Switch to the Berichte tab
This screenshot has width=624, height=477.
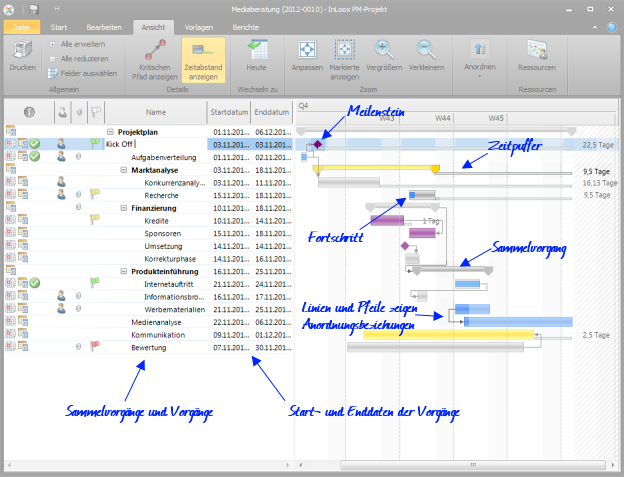246,27
